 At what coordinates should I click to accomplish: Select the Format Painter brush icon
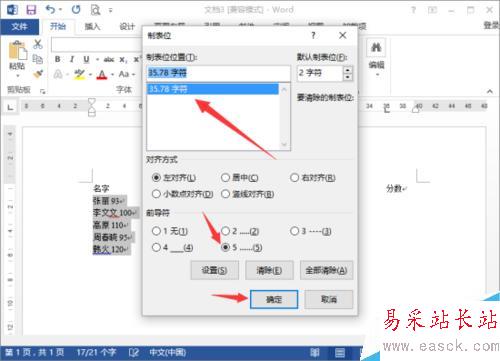click(x=38, y=74)
